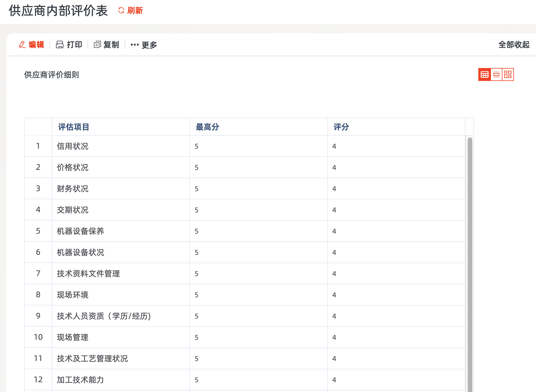Click row number 7 cell
Screen dimensions: 536x392
click(x=38, y=273)
